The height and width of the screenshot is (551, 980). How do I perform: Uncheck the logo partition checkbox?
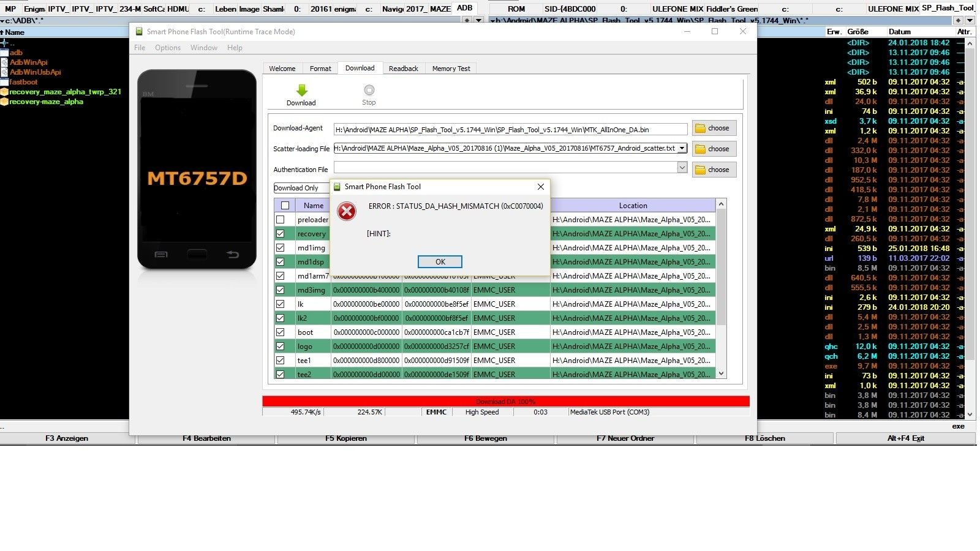pos(281,347)
